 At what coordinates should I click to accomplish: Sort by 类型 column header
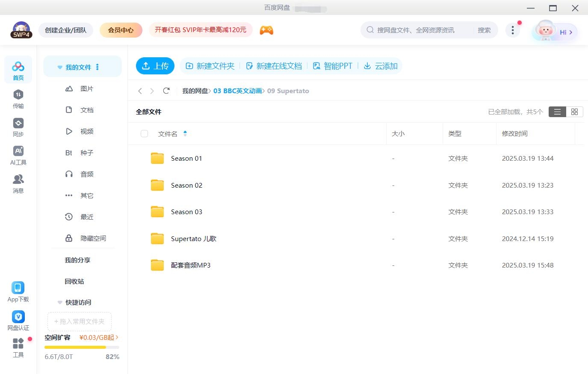[x=455, y=133]
